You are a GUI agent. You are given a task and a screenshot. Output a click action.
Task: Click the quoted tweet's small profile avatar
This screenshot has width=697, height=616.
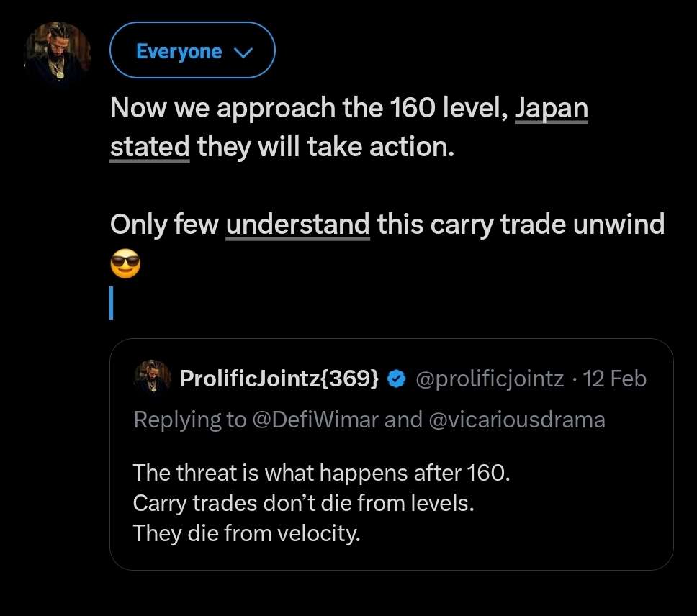152,378
